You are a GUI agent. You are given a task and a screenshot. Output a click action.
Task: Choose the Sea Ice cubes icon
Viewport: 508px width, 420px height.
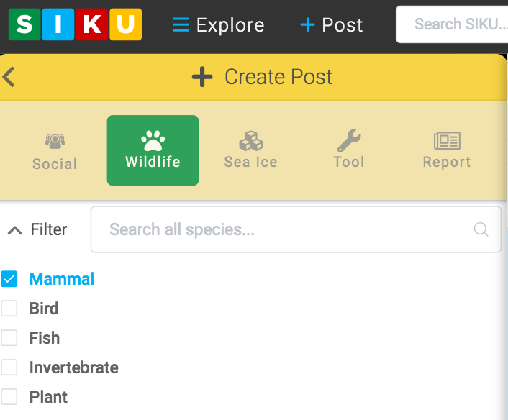[x=250, y=140]
